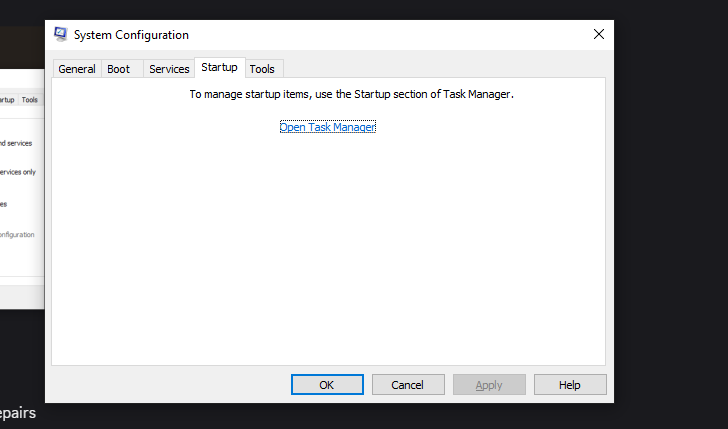Click the System Configuration title bar icon

coord(61,35)
